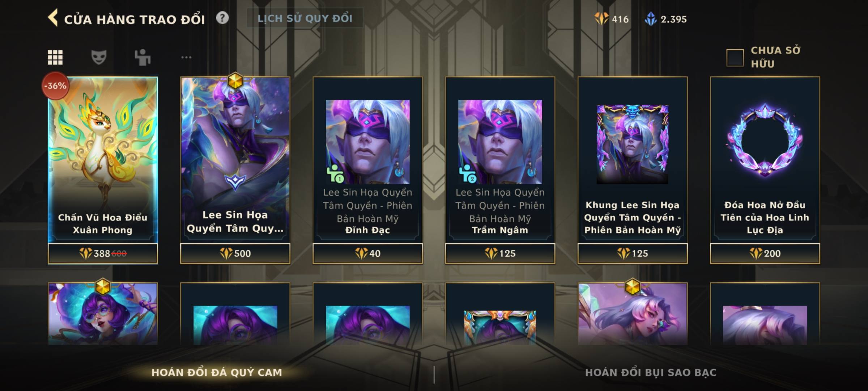The height and width of the screenshot is (391, 868).
Task: Open Khung Lee Sin frame item
Action: pos(632,159)
